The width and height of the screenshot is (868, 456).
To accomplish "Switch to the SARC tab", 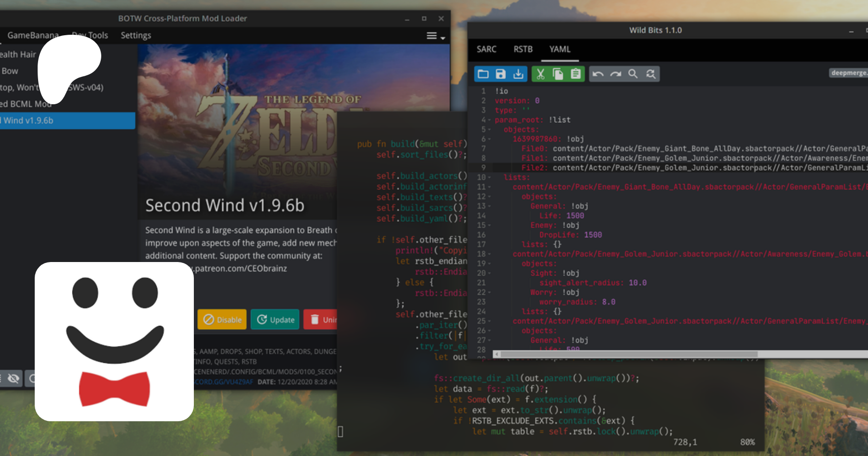I will pos(486,49).
